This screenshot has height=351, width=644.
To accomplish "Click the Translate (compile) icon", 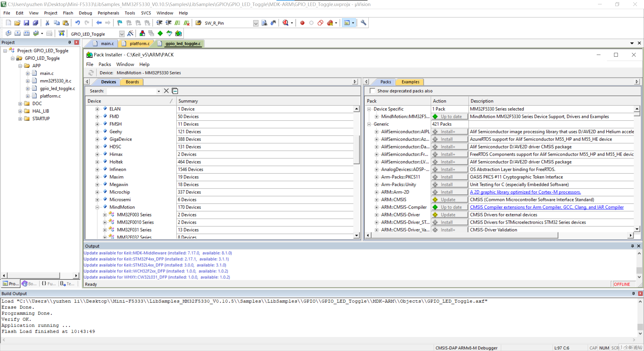I will coord(8,33).
